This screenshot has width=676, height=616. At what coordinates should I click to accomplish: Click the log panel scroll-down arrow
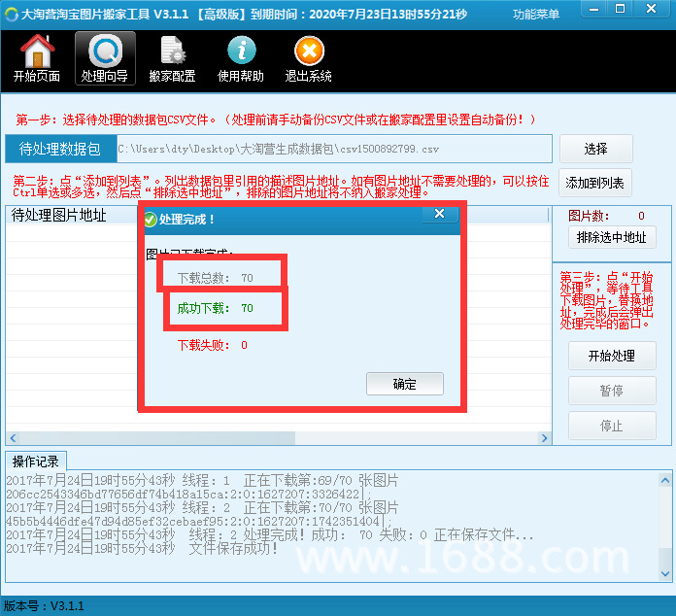pyautogui.click(x=665, y=573)
